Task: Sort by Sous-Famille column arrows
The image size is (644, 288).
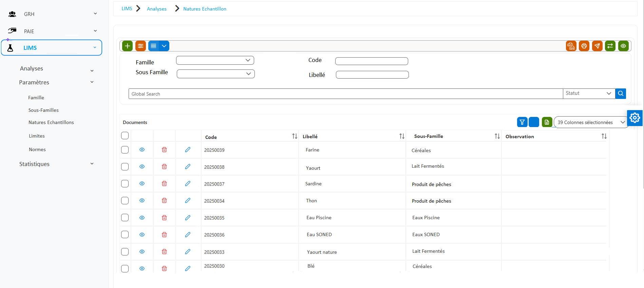Action: (x=497, y=136)
